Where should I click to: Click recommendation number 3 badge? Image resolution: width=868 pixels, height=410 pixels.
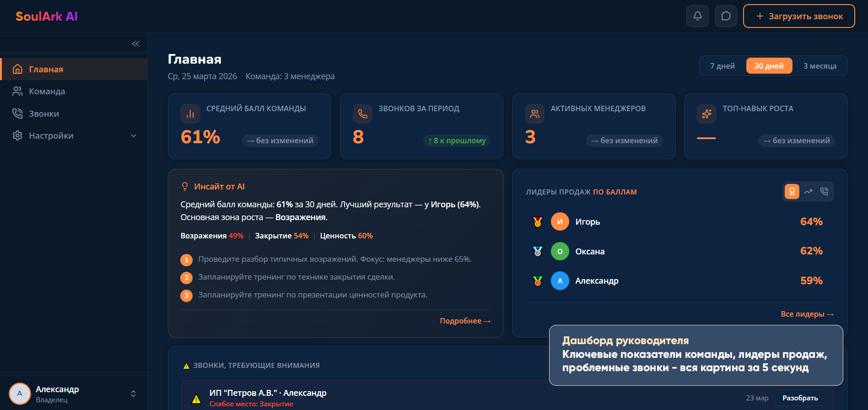186,296
